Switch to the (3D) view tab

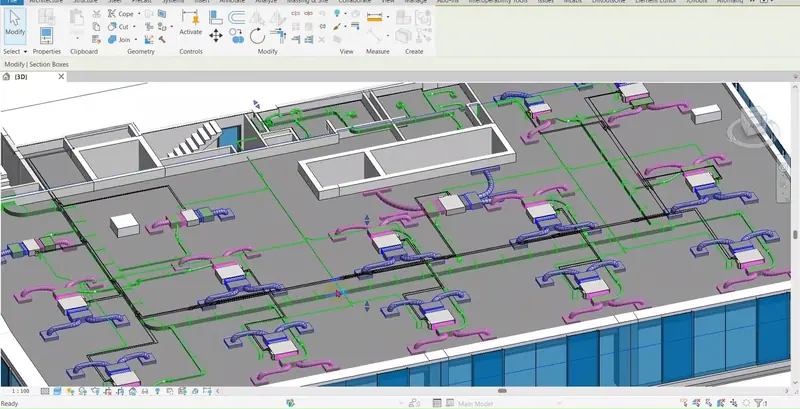point(21,76)
